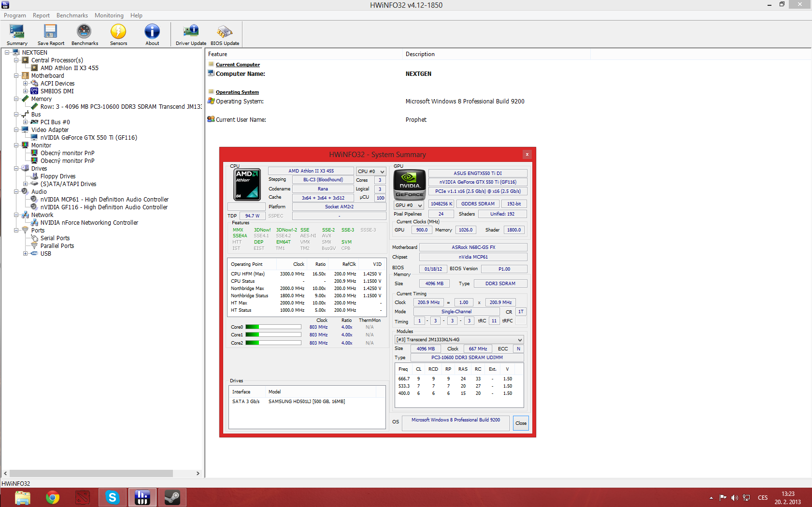Open the Sensors lightning icon

(118, 31)
